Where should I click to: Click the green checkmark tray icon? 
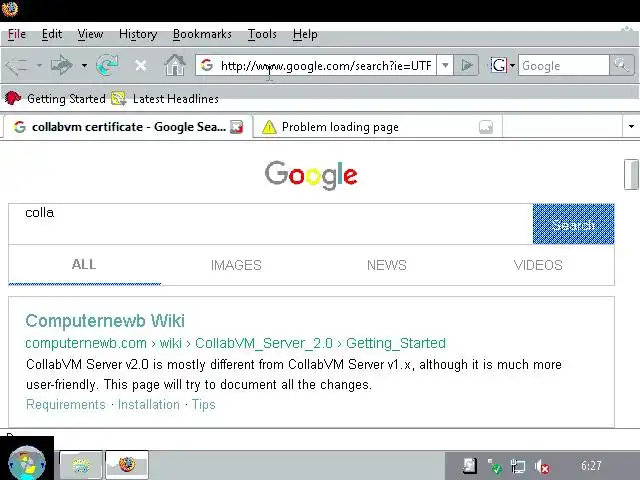pyautogui.click(x=494, y=466)
